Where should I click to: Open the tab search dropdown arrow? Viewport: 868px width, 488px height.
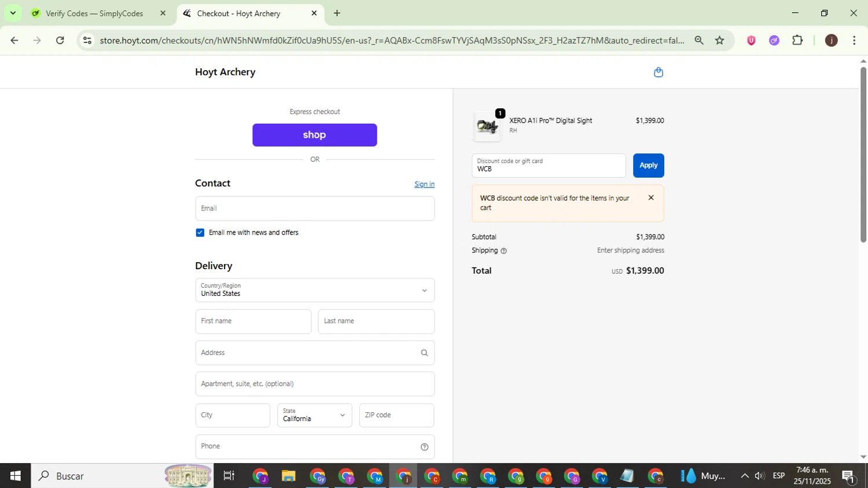point(13,13)
